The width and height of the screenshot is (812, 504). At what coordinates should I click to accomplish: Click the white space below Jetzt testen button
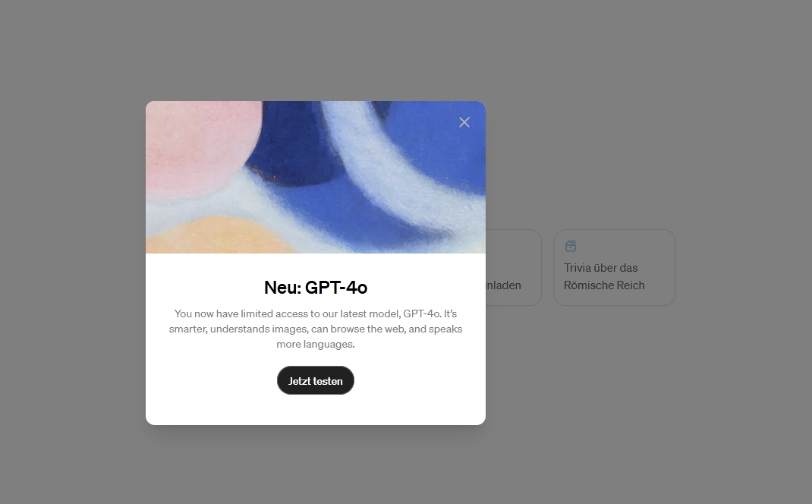coord(316,410)
